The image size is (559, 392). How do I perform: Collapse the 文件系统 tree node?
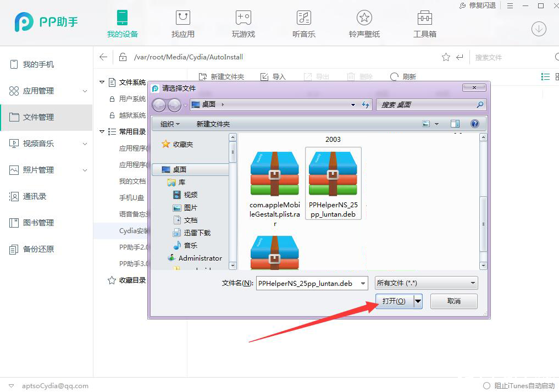click(102, 82)
